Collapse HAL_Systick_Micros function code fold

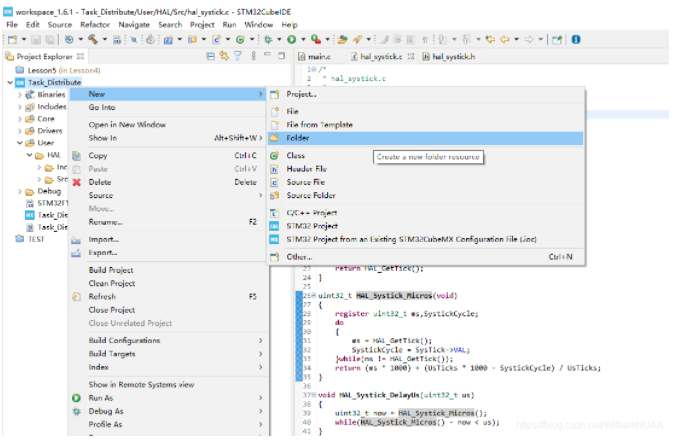[x=314, y=295]
